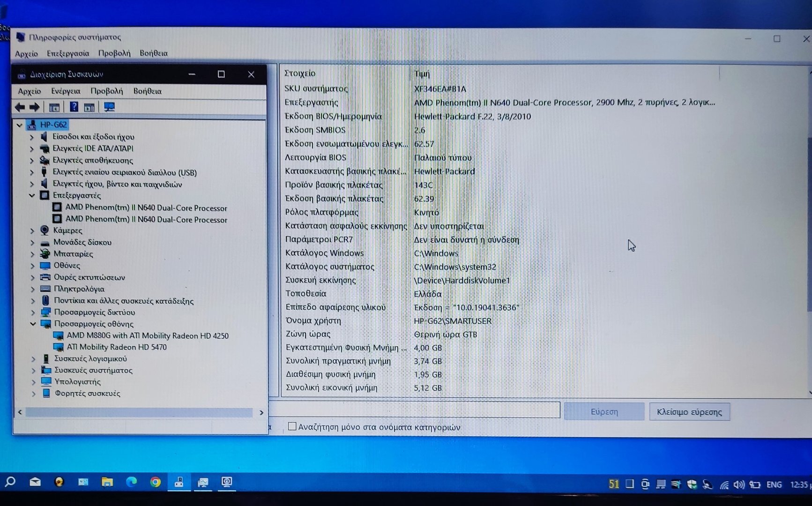
Task: Launch Microsoft Edge from taskbar
Action: click(x=132, y=482)
